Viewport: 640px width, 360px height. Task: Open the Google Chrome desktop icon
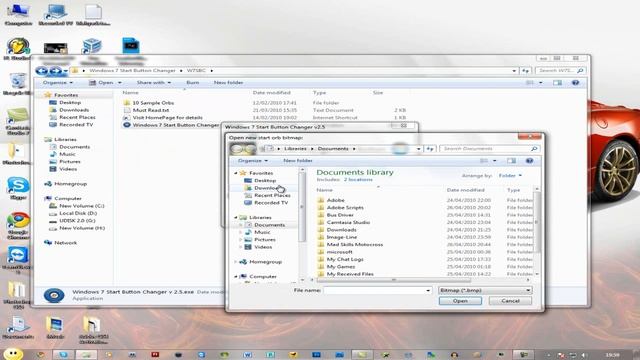coord(18,225)
